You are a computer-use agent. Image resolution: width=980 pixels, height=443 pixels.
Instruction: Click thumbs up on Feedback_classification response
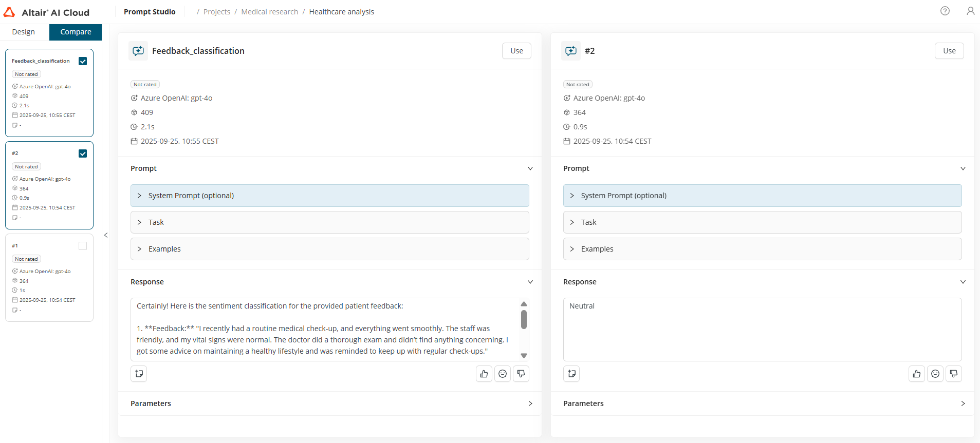coord(484,374)
